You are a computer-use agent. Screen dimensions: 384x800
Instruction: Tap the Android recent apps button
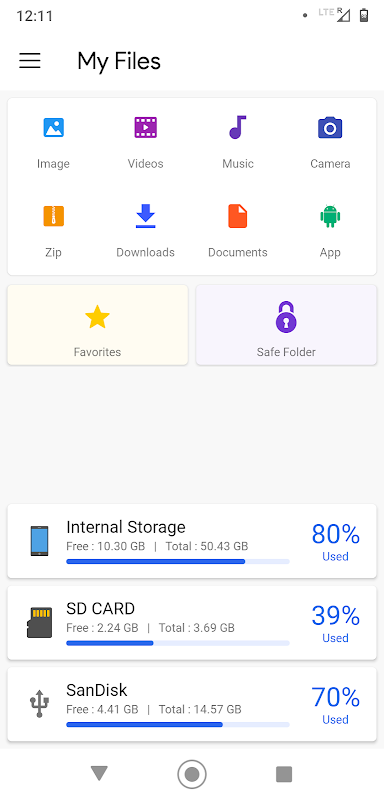[284, 774]
